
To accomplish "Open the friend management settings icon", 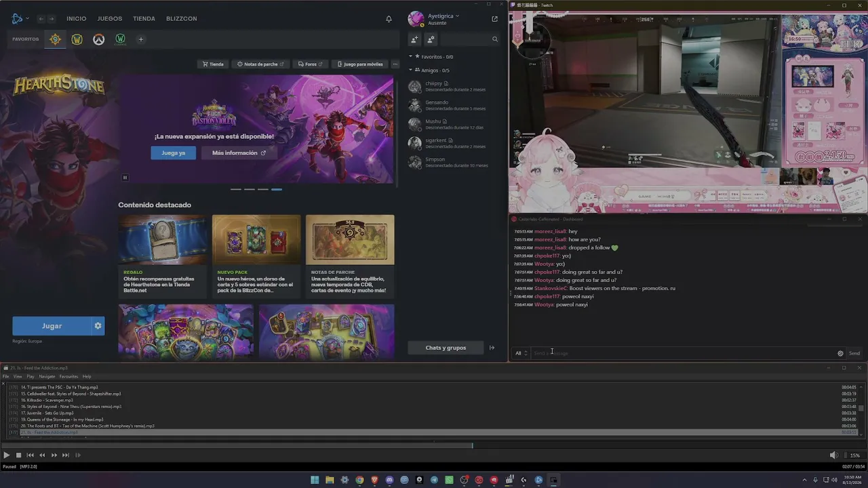I will (431, 39).
